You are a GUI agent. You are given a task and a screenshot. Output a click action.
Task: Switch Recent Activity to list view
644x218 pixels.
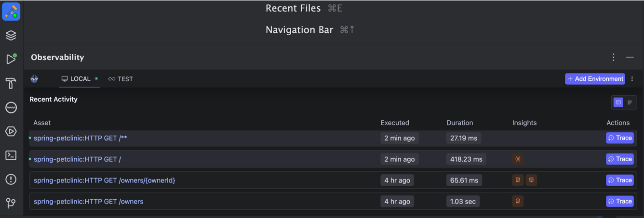click(630, 102)
